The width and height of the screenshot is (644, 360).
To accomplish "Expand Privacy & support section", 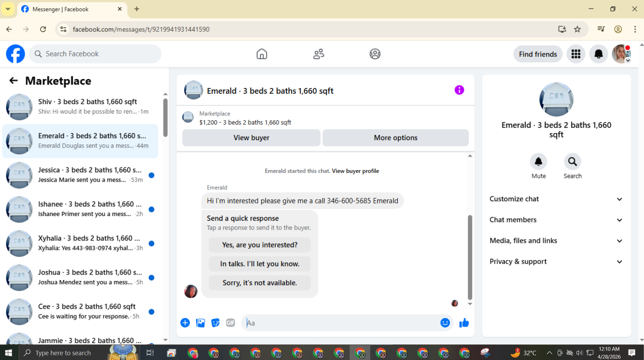I will [x=556, y=262].
